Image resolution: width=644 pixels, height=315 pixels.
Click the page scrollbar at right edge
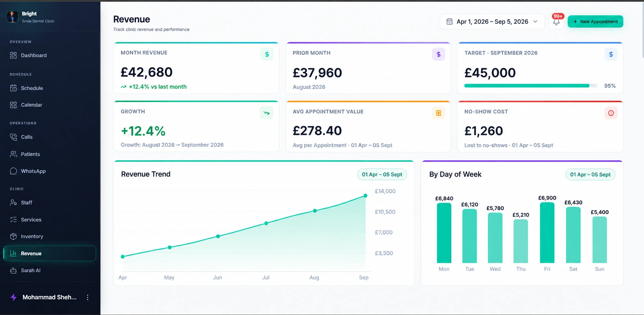(643, 31)
